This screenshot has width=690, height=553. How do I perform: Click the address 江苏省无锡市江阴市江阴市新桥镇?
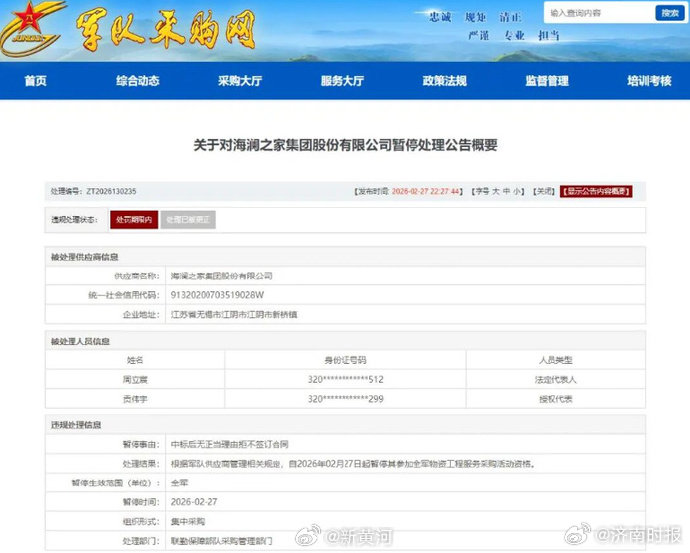click(234, 315)
